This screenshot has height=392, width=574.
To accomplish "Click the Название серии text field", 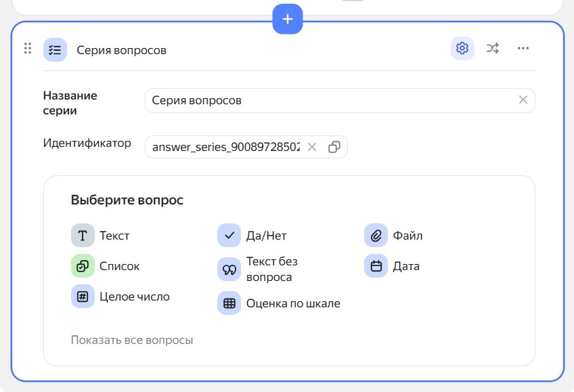I will click(332, 100).
